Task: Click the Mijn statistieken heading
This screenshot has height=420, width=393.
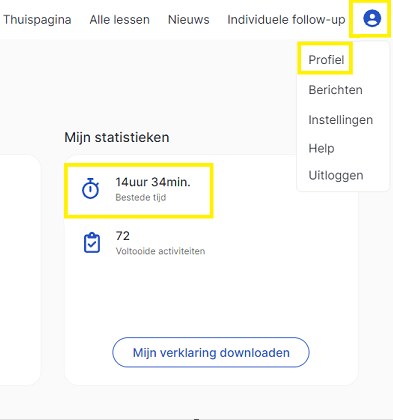Action: tap(117, 137)
